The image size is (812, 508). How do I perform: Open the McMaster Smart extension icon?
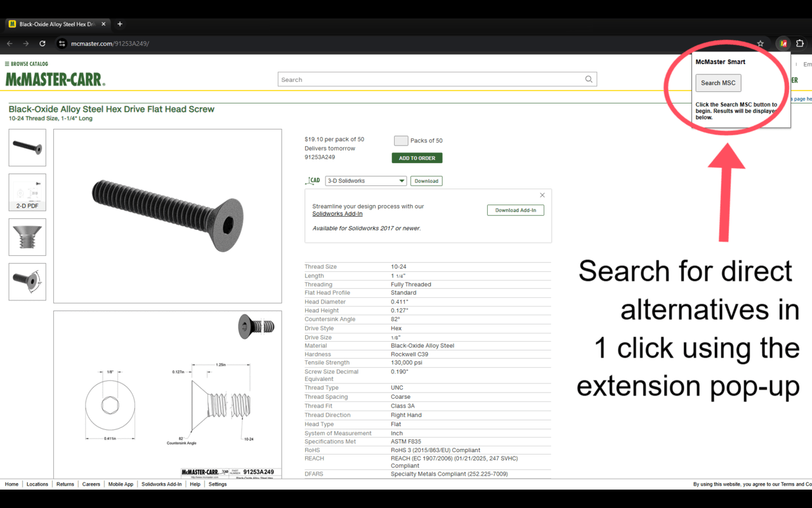[x=783, y=43]
